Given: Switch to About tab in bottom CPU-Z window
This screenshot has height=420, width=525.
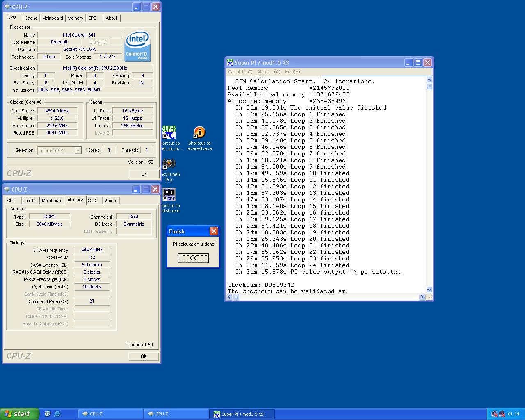Looking at the screenshot, I should pyautogui.click(x=111, y=201).
